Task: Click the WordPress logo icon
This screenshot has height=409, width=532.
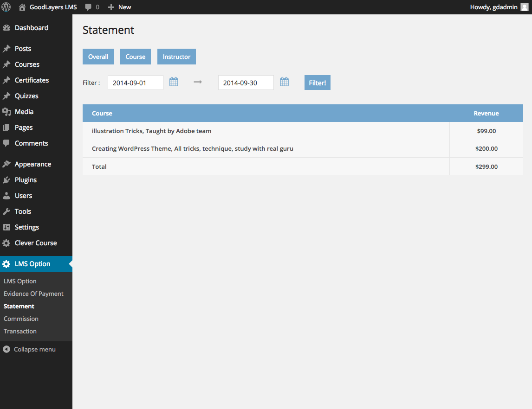Action: (x=6, y=7)
